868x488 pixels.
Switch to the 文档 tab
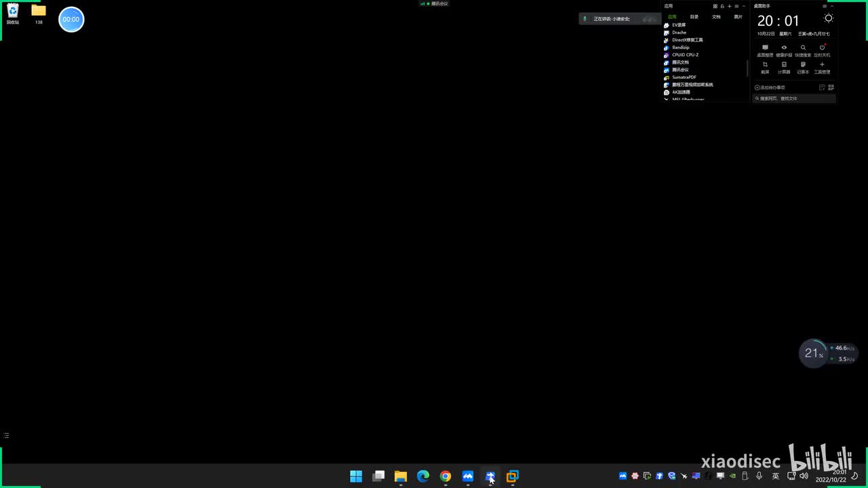point(716,17)
